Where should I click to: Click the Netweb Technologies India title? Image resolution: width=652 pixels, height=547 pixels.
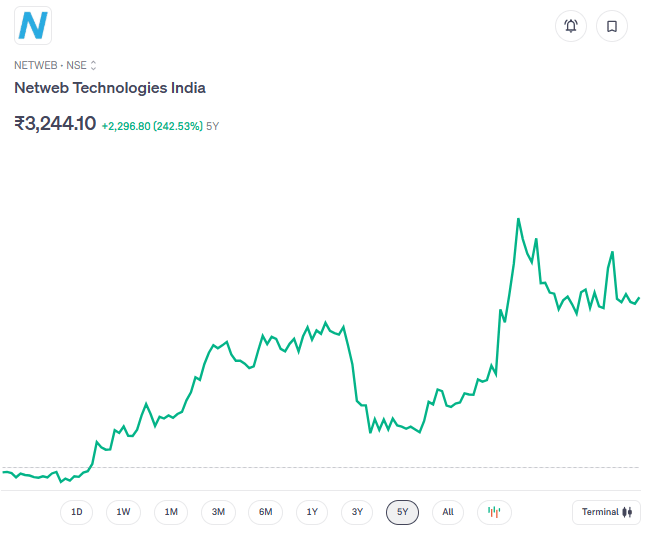[110, 88]
